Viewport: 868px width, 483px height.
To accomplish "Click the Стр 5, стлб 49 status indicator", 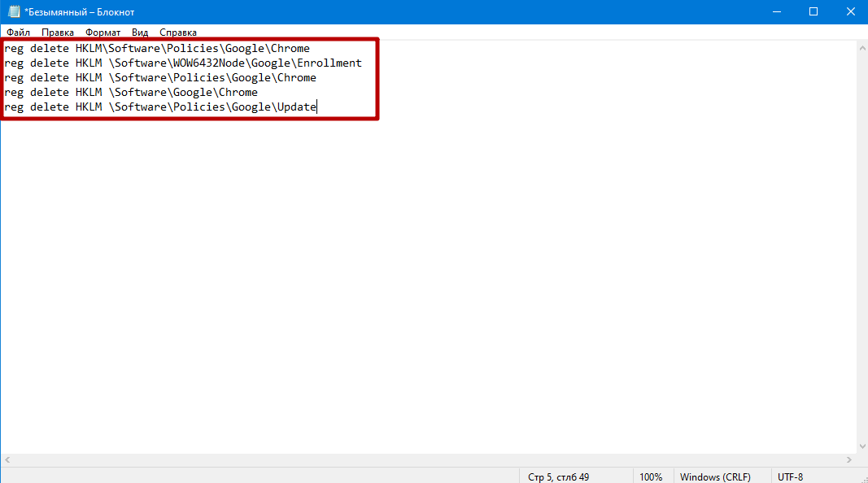I will pyautogui.click(x=558, y=476).
